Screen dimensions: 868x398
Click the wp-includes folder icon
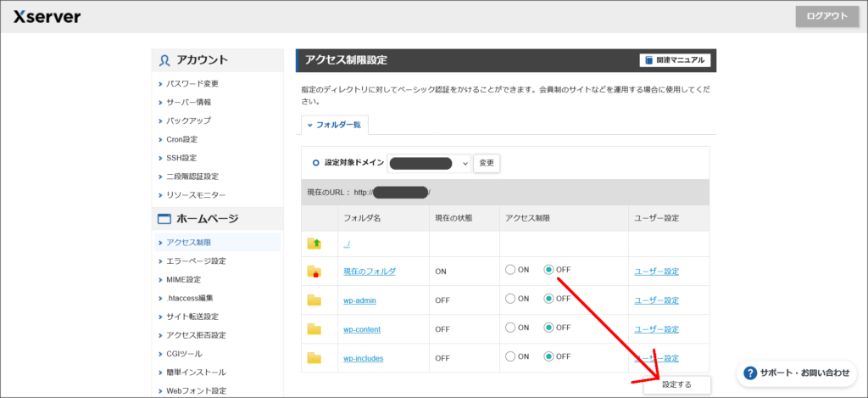coord(314,357)
